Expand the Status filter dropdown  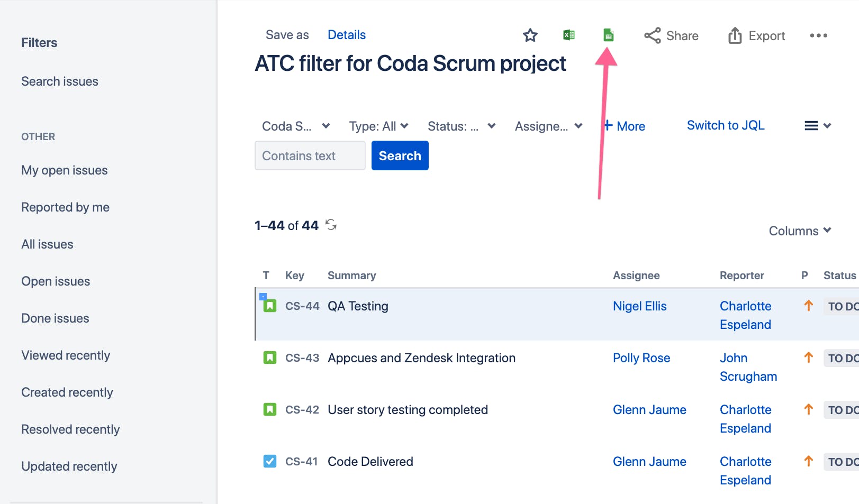point(460,126)
